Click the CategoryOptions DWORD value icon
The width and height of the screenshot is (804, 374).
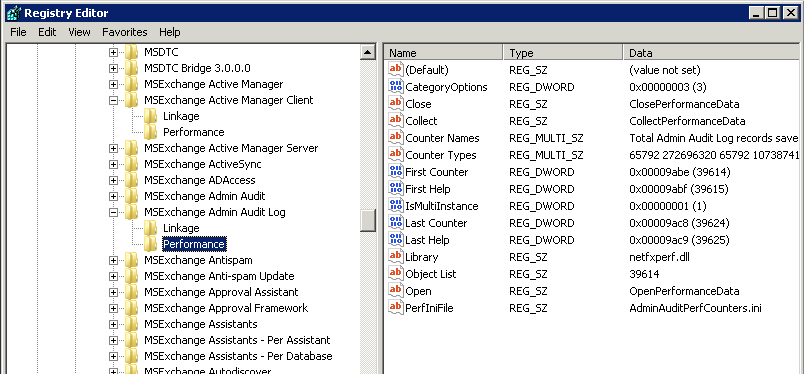click(395, 86)
